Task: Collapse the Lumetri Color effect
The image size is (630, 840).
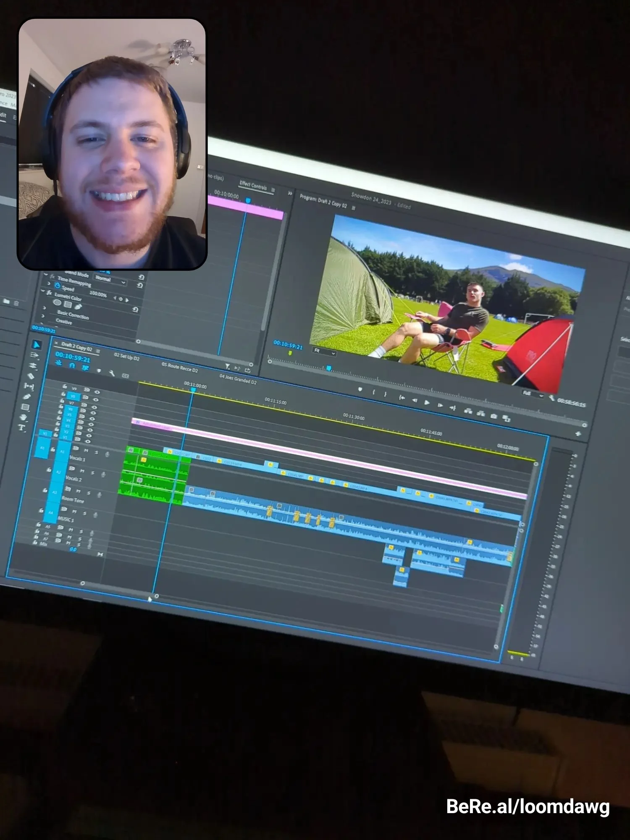Action: 43,291
